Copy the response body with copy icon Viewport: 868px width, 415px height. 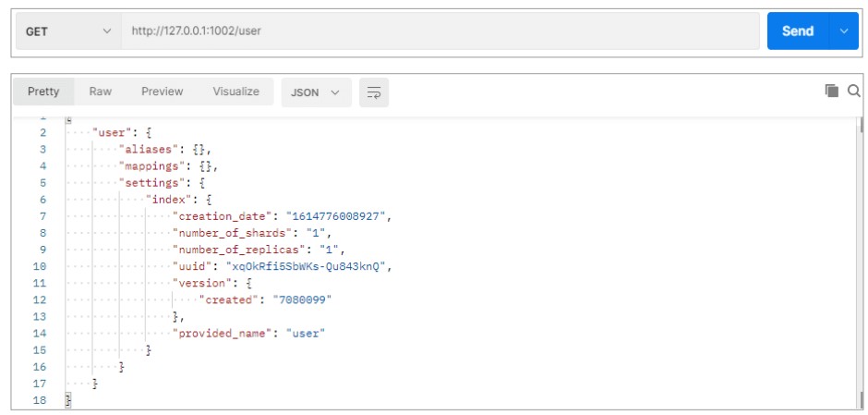pyautogui.click(x=831, y=91)
